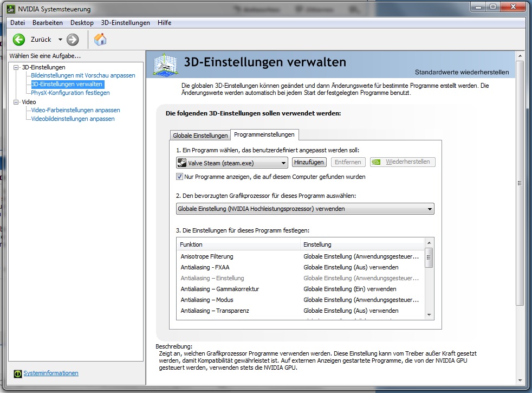Switch to Globale Einstellungen tab

tap(200, 136)
